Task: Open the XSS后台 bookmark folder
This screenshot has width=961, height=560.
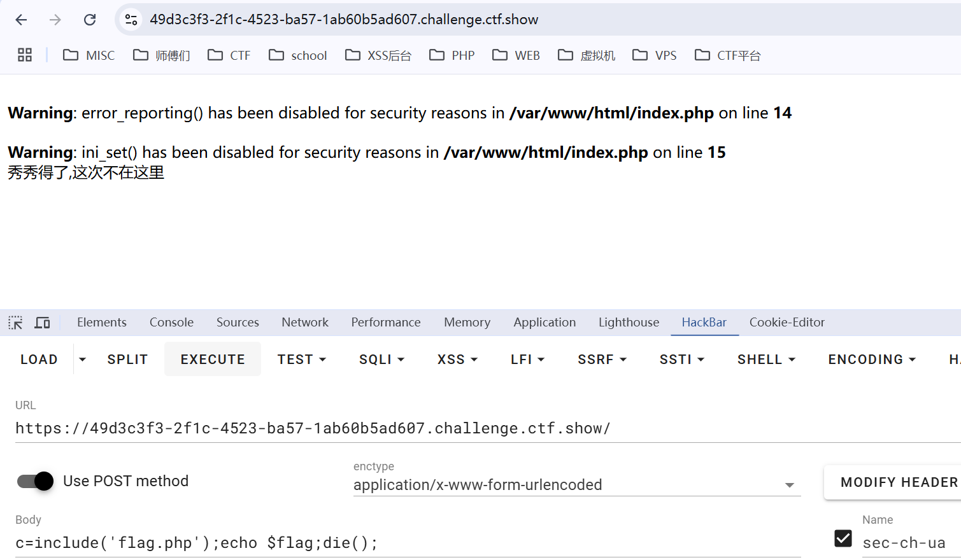Action: click(x=378, y=55)
